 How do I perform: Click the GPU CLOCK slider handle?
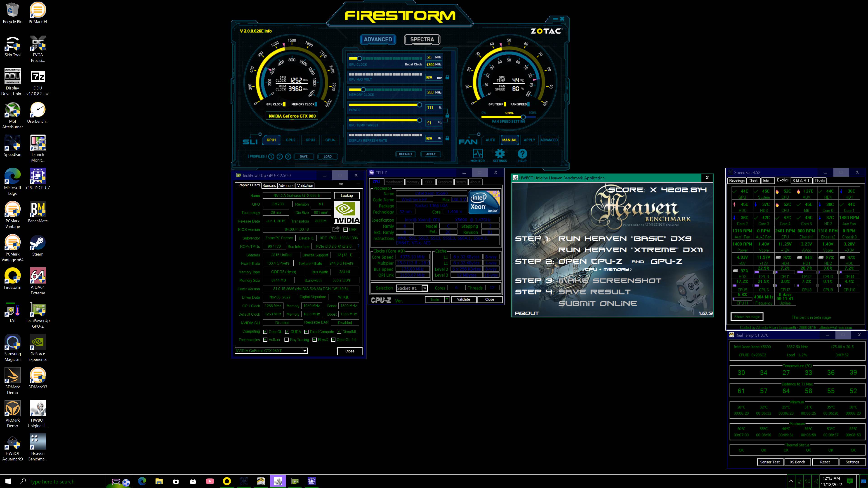coord(359,58)
